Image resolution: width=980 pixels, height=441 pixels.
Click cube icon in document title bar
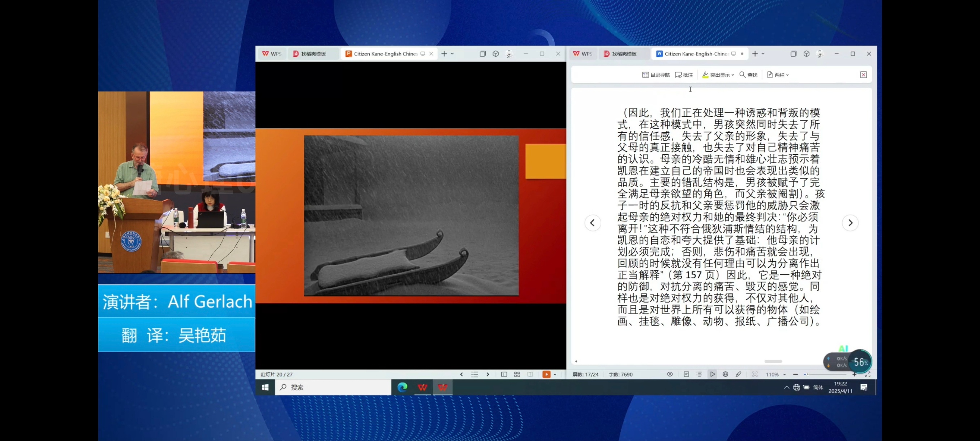click(807, 53)
